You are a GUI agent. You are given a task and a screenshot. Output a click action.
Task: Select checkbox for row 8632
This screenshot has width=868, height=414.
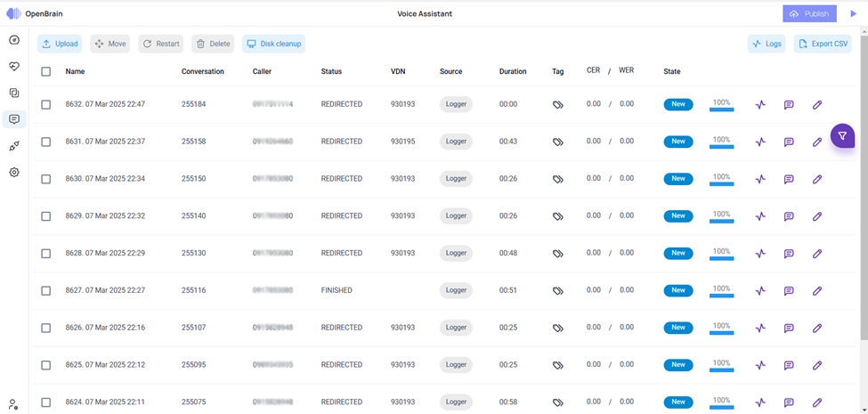click(x=46, y=104)
